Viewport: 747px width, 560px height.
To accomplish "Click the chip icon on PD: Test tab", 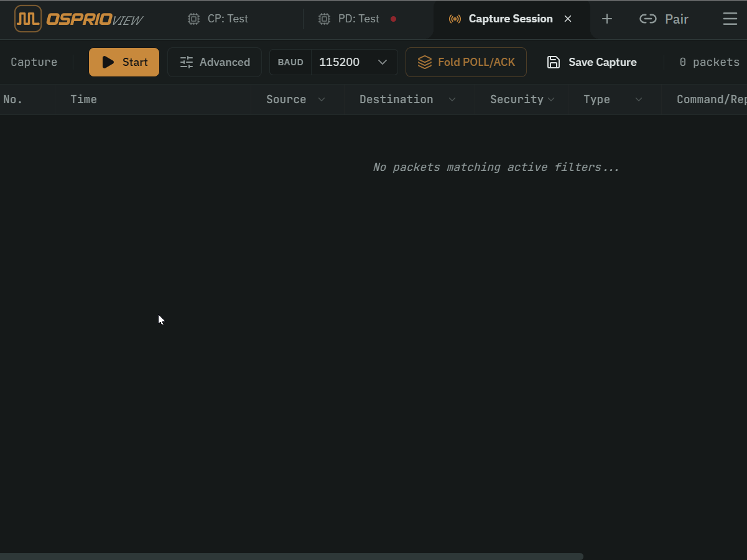I will [x=324, y=19].
